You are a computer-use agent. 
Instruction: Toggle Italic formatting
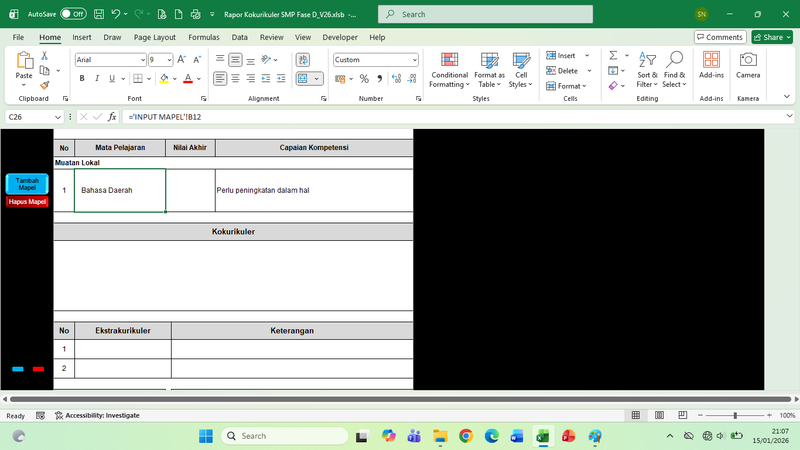[x=97, y=79]
